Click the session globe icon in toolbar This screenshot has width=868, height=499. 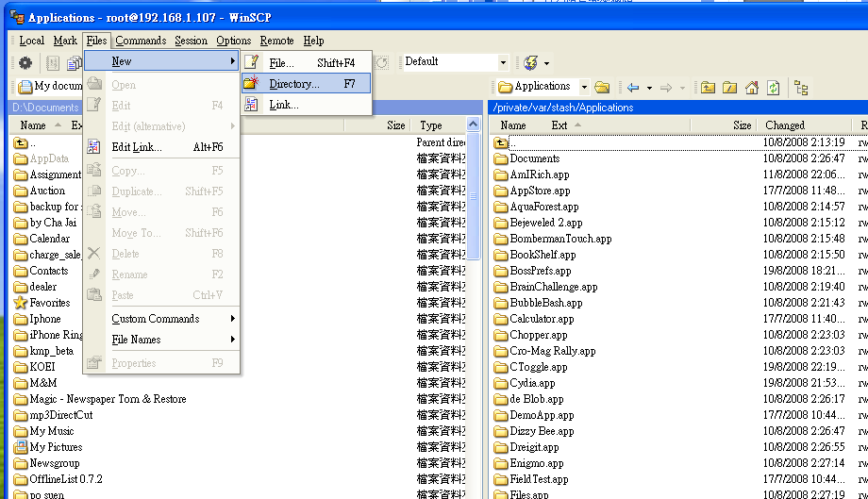pyautogui.click(x=530, y=63)
